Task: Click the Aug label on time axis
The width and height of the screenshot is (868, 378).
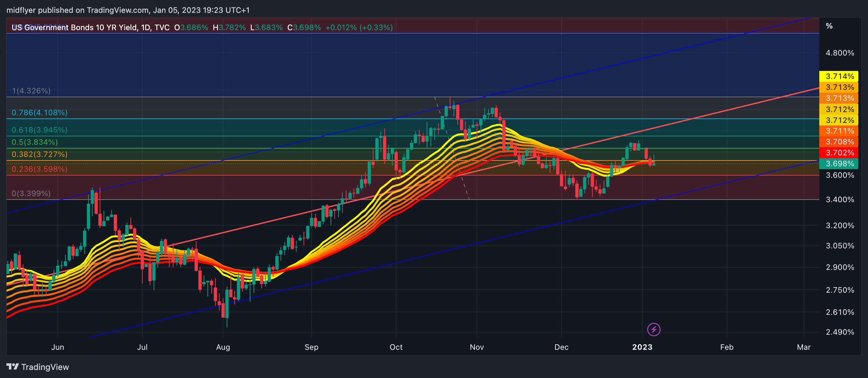Action: tap(223, 347)
